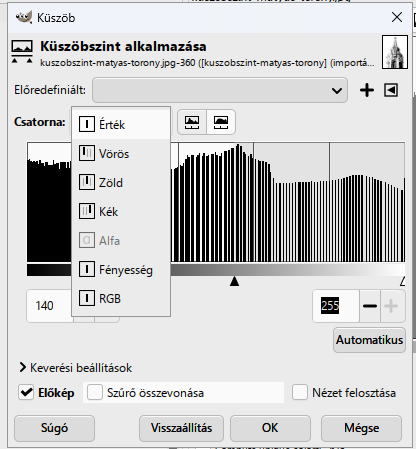The width and height of the screenshot is (416, 449).
Task: Click the black low threshold slider triangle
Action: pyautogui.click(x=234, y=281)
